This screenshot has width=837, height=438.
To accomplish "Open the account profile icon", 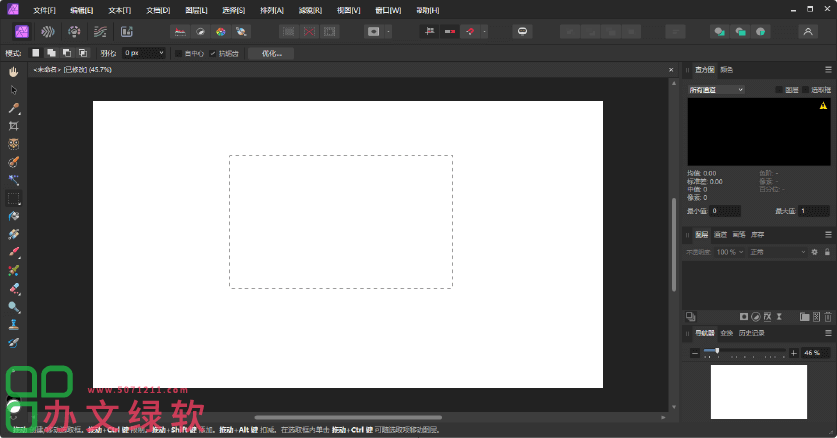I will tap(808, 32).
